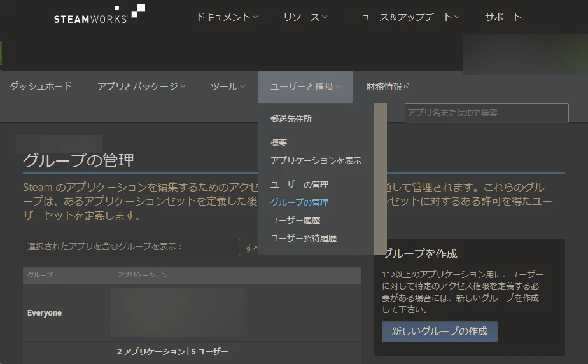Open the ダッシュボード tab
This screenshot has height=364, width=588.
[41, 87]
